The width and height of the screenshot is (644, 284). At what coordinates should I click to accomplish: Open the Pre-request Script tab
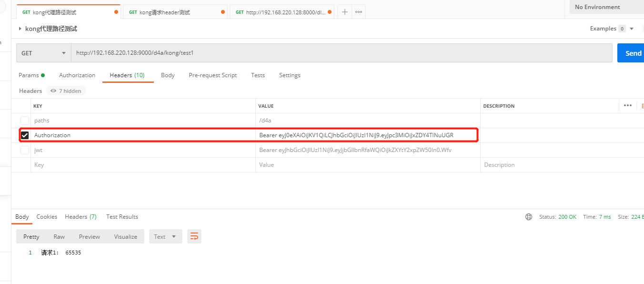point(213,75)
